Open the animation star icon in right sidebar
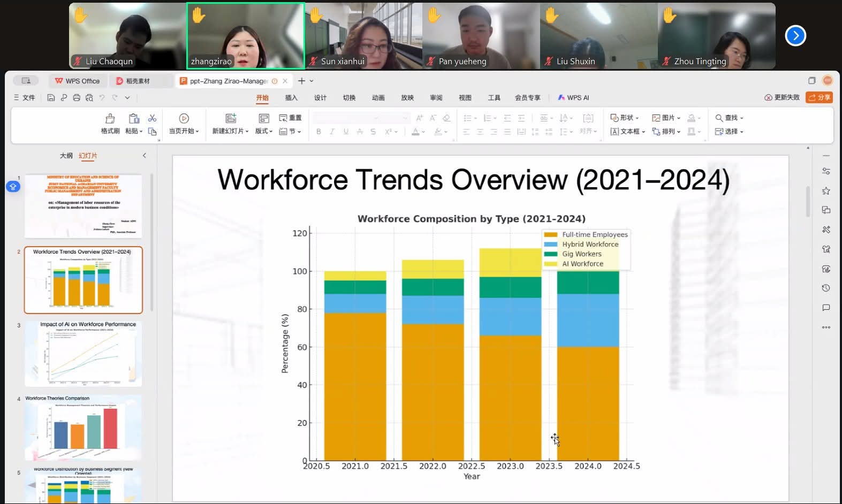Screen dimensions: 842x504 826,191
